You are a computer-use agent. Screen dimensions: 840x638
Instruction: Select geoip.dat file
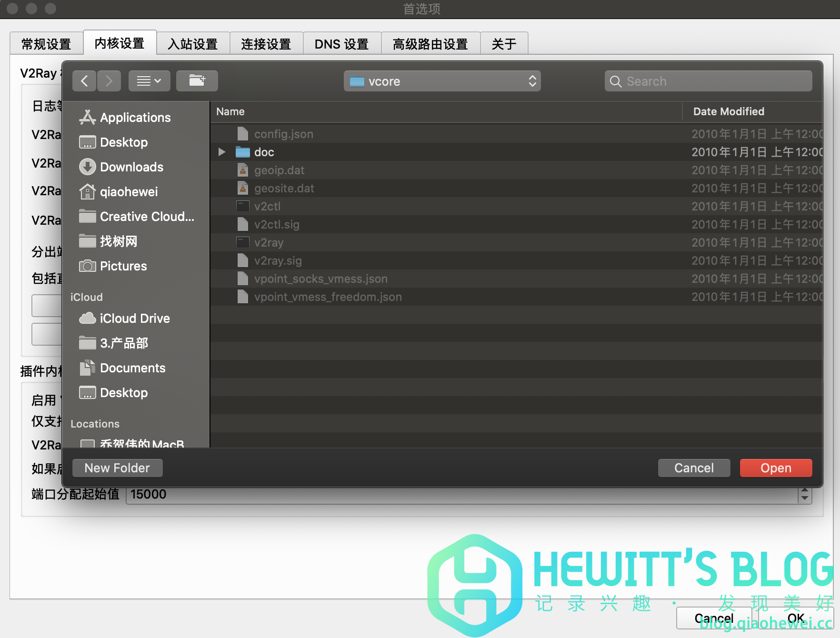[x=516, y=170]
